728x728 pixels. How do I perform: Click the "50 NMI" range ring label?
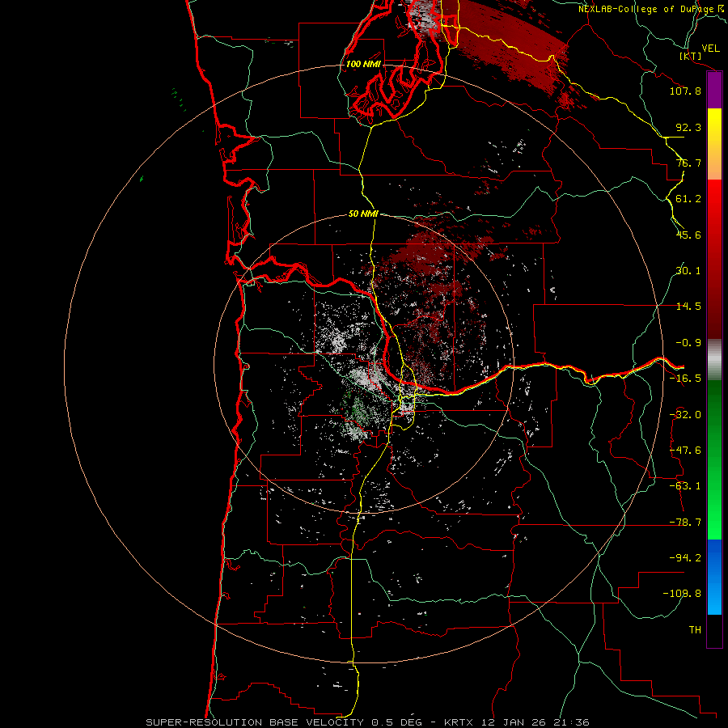[x=363, y=214]
